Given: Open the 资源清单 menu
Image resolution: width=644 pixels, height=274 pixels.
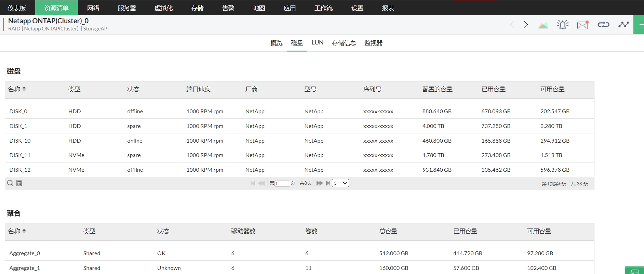Looking at the screenshot, I should (x=56, y=8).
